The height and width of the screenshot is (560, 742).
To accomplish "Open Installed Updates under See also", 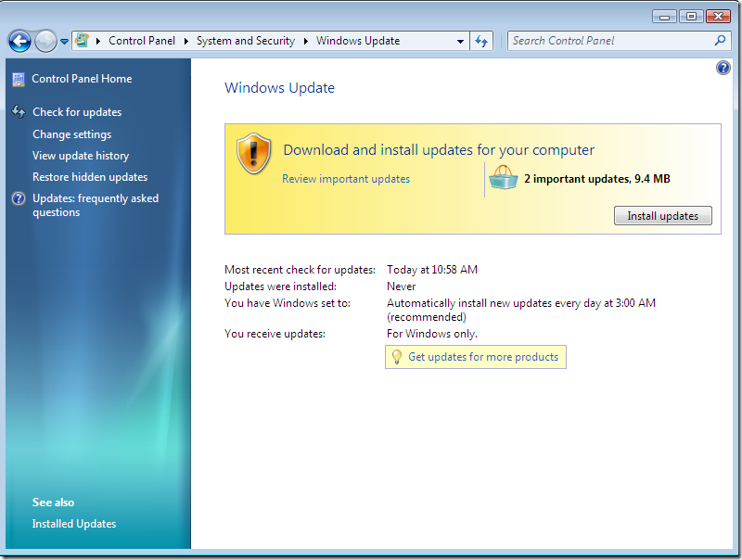I will [74, 524].
